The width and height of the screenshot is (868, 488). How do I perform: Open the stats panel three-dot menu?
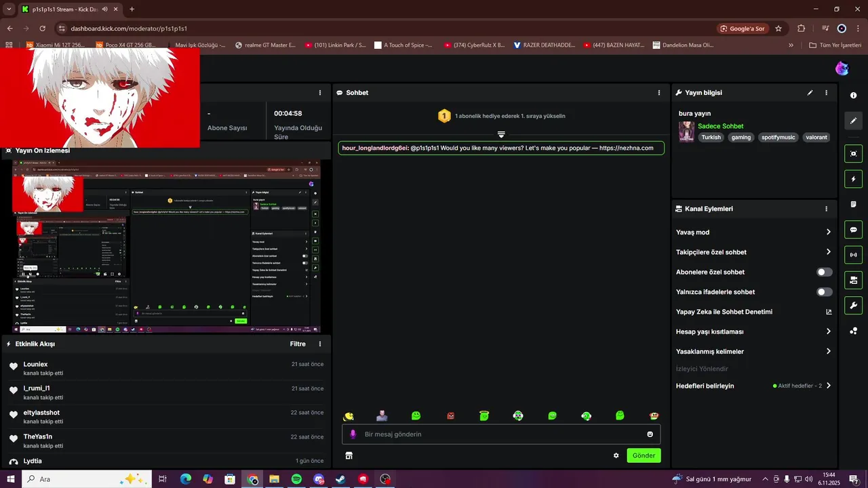pos(320,93)
